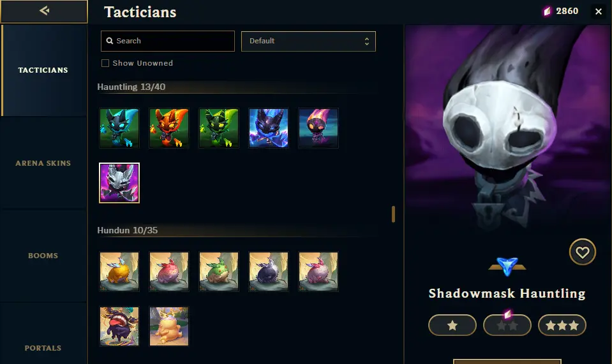Choose the blue glowing Hauntling icon
612x364 pixels.
coord(269,128)
